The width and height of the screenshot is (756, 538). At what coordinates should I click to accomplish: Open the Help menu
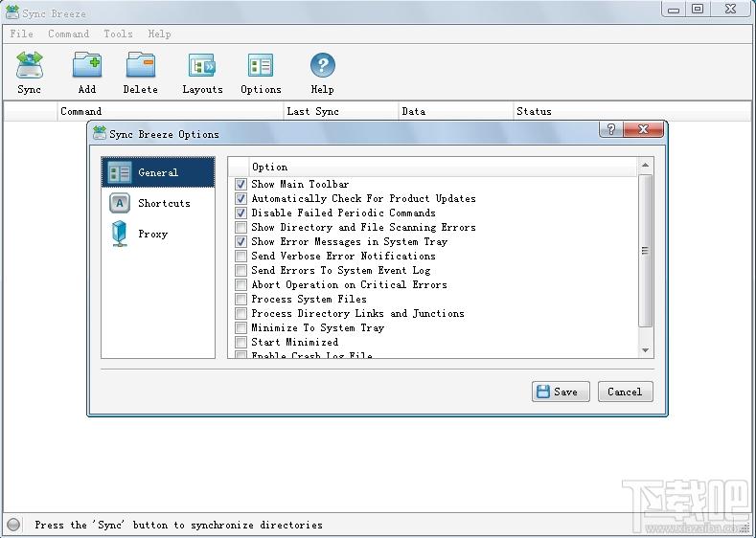click(160, 34)
